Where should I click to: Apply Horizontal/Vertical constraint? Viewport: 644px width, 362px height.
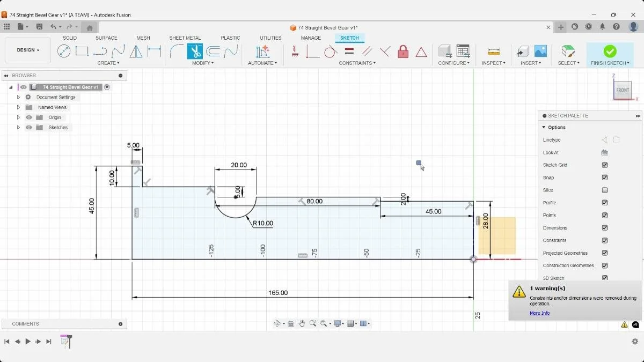tap(295, 51)
